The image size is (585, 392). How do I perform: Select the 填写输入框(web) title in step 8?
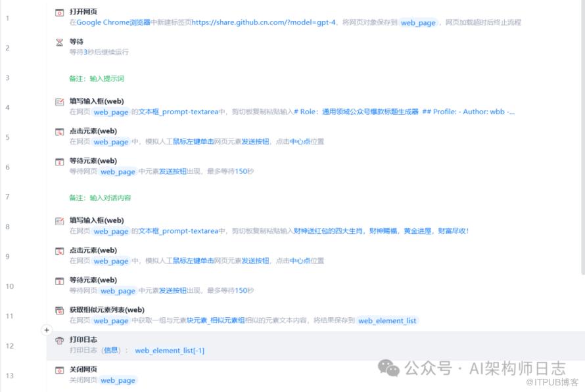(x=97, y=221)
